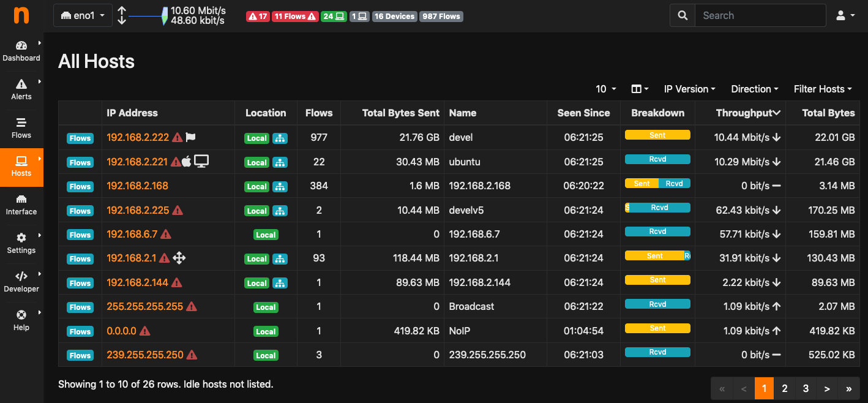Click the Flows button for devel row
The height and width of the screenshot is (403, 868).
[80, 138]
